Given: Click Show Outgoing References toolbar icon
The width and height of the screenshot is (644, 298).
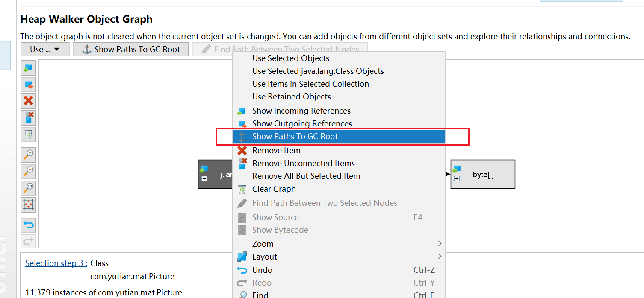Looking at the screenshot, I should (x=28, y=85).
